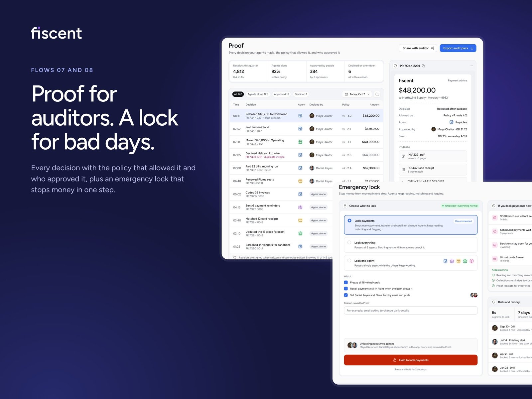The height and width of the screenshot is (399, 532).
Task: Select the Lock payments radio option
Action: pyautogui.click(x=349, y=220)
